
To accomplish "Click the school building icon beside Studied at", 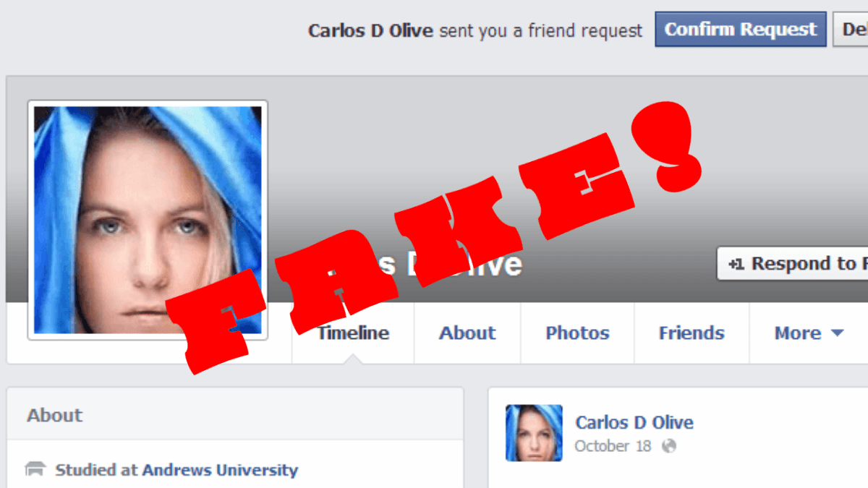I will (x=35, y=470).
